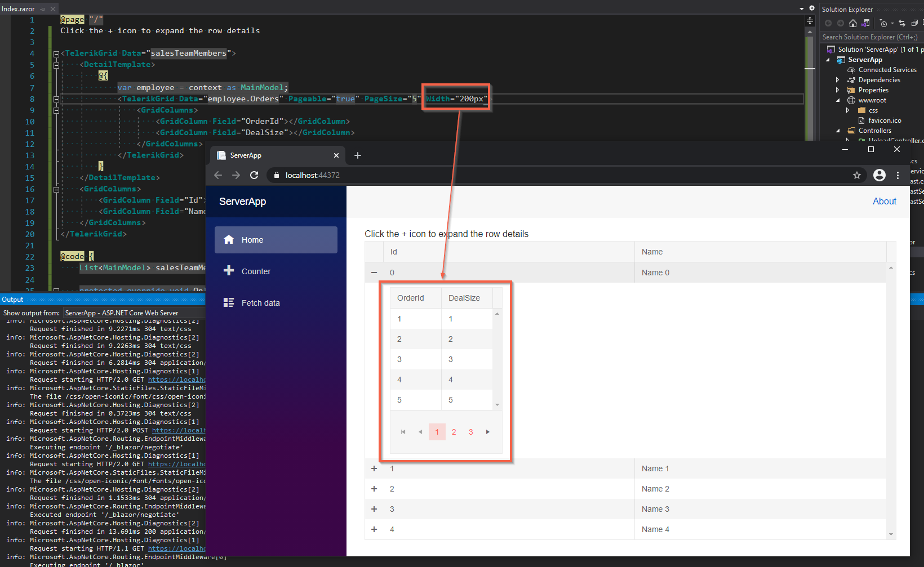Select Connected Services in Solution Explorer
Viewport: 924px width, 567px height.
887,70
